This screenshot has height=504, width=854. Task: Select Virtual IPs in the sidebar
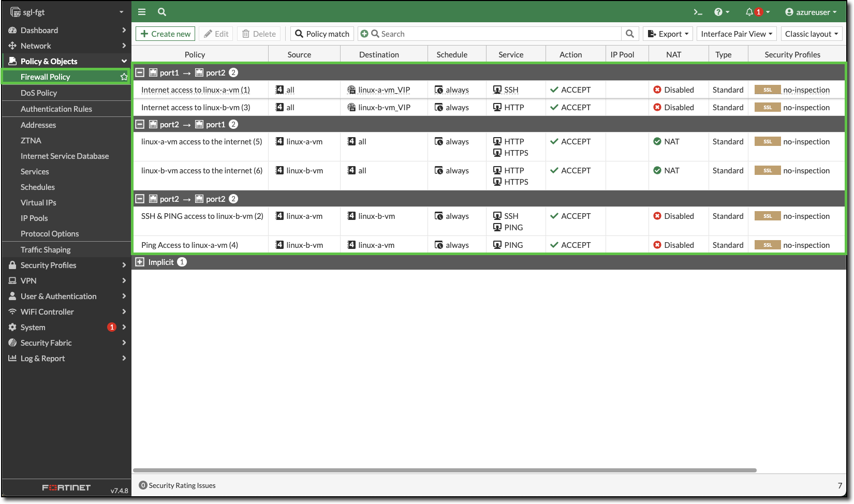pos(38,202)
